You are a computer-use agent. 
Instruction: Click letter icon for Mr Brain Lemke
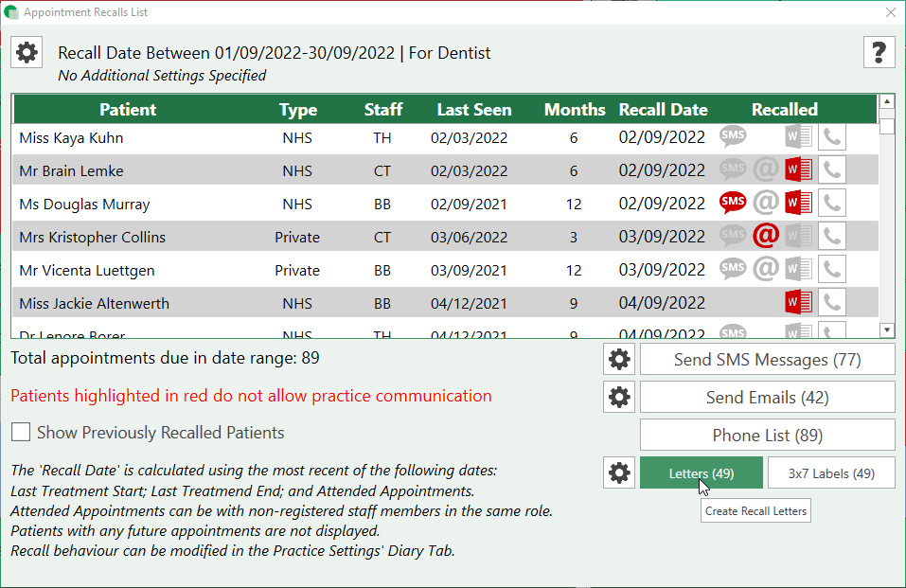click(799, 170)
